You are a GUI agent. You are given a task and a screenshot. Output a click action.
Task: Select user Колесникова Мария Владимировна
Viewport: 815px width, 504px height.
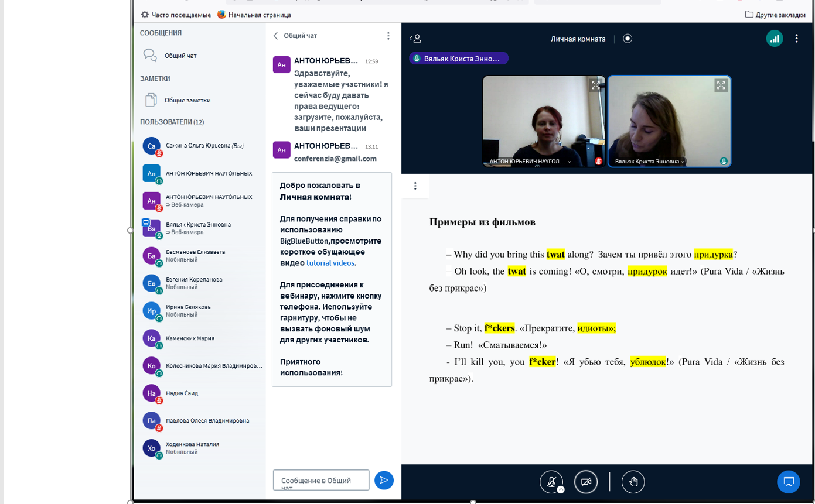coord(213,366)
